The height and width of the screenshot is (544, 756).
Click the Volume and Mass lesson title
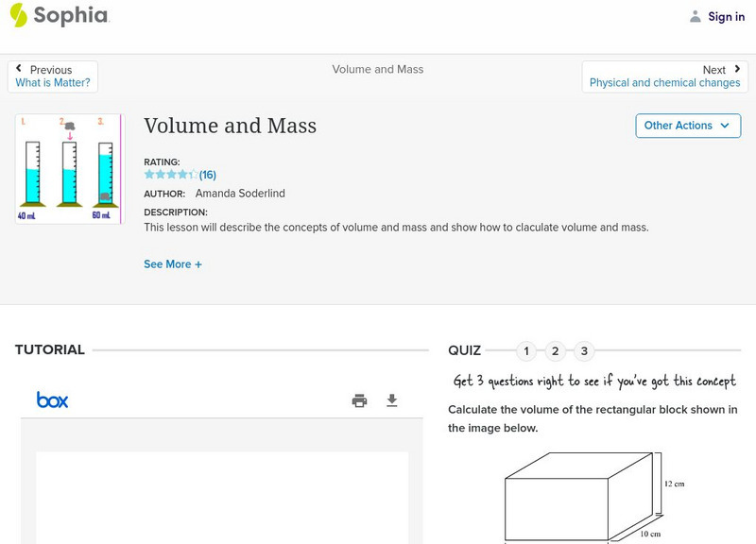230,126
